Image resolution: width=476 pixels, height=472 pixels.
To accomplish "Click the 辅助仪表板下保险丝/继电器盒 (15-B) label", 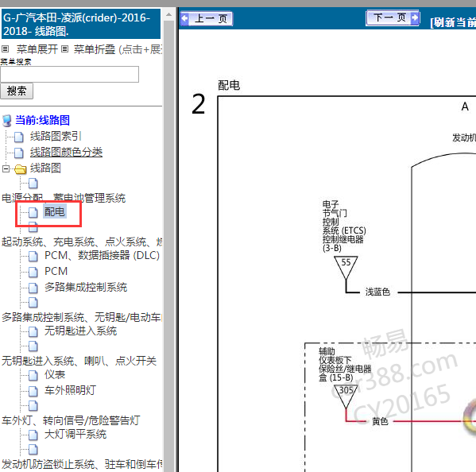I will tap(345, 365).
